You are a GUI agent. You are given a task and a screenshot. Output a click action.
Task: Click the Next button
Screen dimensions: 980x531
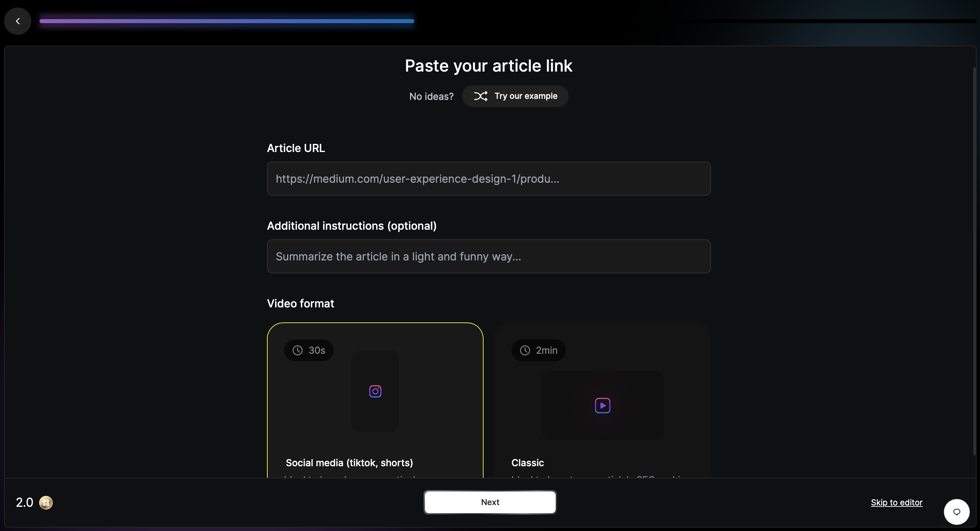490,502
